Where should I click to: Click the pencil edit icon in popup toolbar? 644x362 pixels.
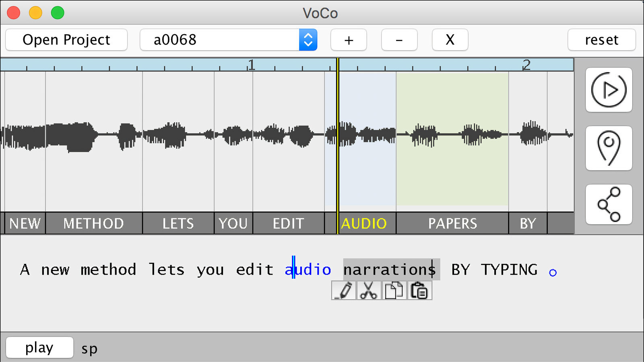click(x=344, y=290)
